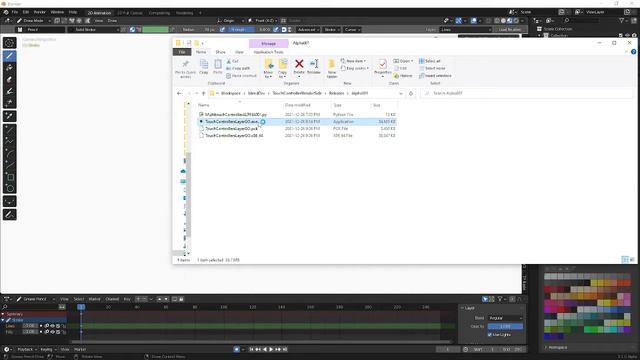The image size is (640, 360).
Task: Select the Annotate tool in Blender toolbar
Action: (x=9, y=215)
